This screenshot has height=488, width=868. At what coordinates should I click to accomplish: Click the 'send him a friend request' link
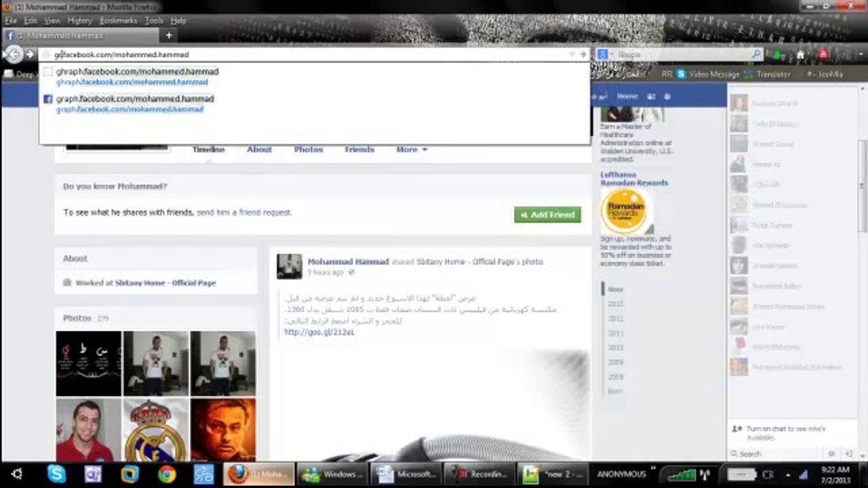(244, 212)
